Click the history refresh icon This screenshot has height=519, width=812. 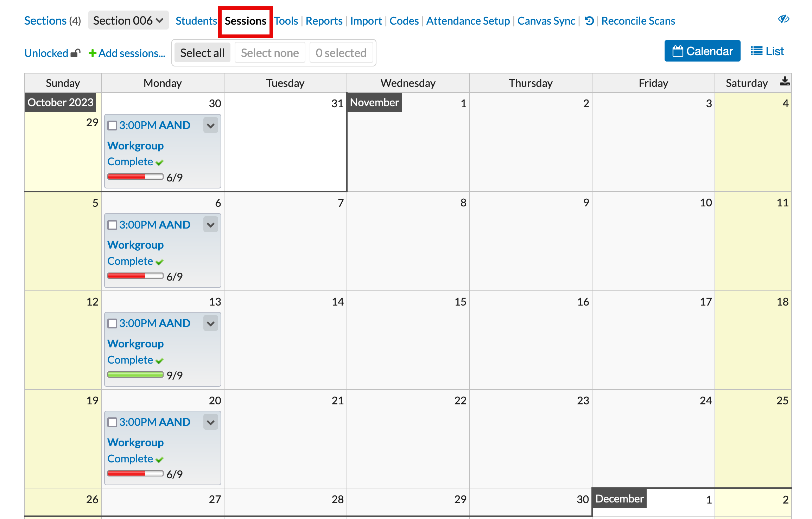coord(589,21)
